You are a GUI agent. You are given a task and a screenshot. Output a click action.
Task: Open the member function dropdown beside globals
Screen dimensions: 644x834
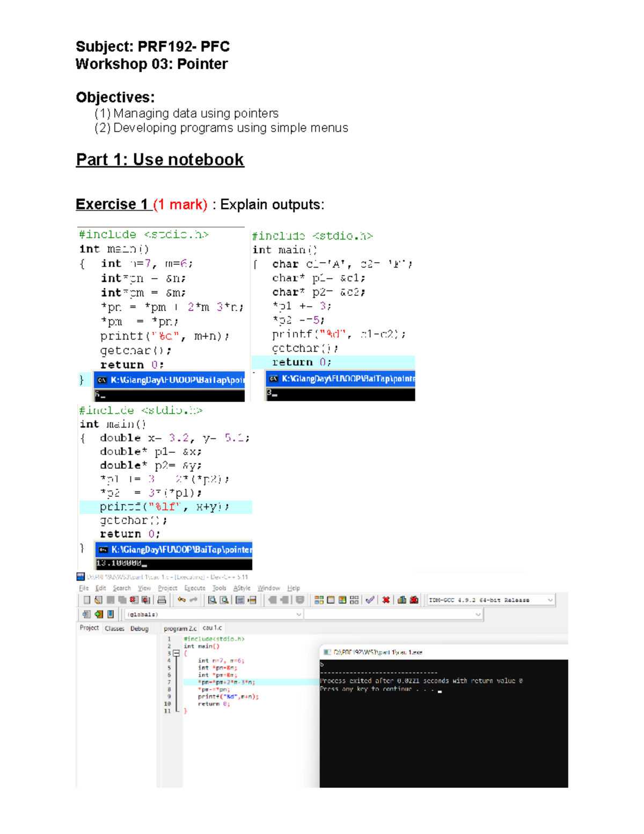coord(477,614)
